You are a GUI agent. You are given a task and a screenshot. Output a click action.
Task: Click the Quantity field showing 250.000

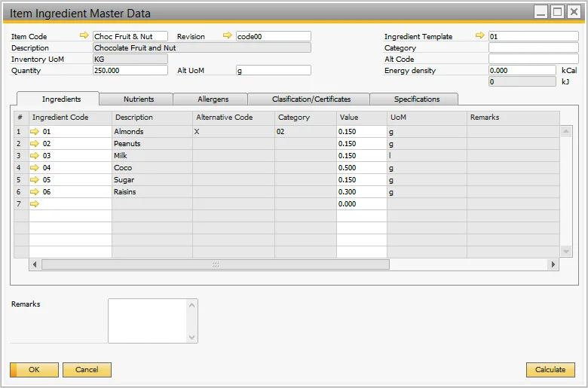tap(130, 70)
